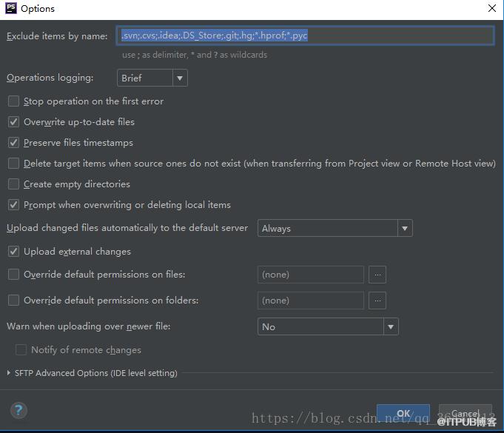Click the Exclude items by name label
Screen dimensions: 504x433
point(57,36)
